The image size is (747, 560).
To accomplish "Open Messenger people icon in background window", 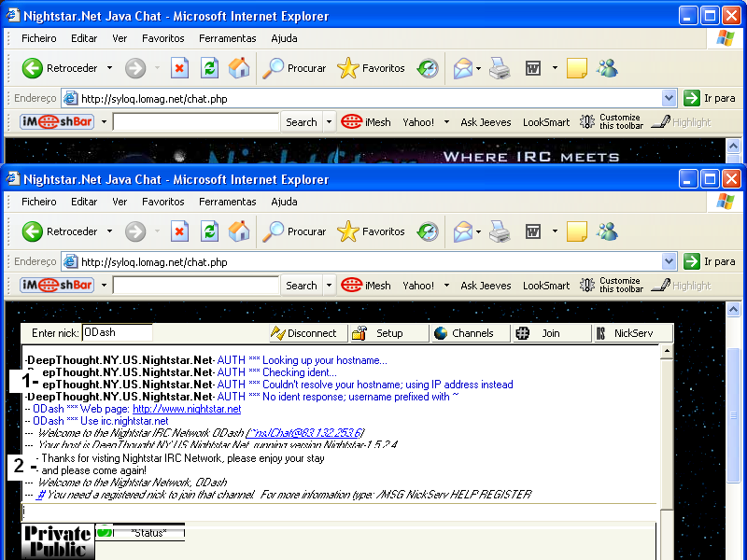I will tap(607, 68).
